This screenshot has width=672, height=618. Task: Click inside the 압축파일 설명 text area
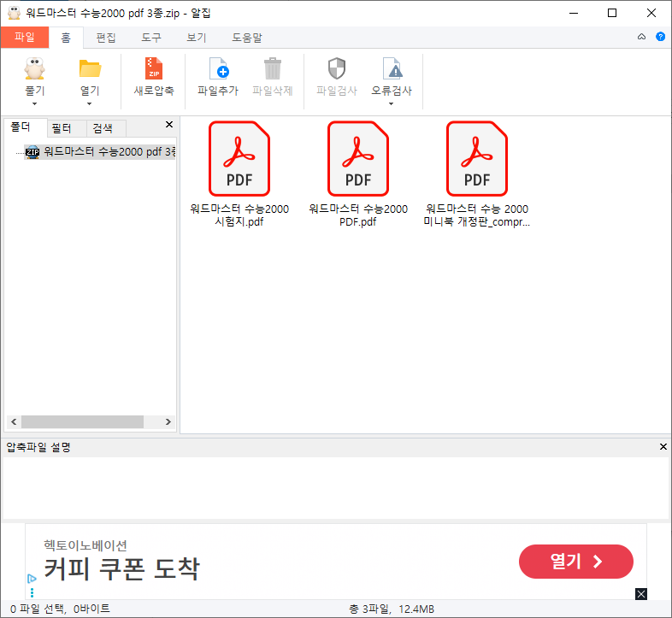(x=335, y=488)
